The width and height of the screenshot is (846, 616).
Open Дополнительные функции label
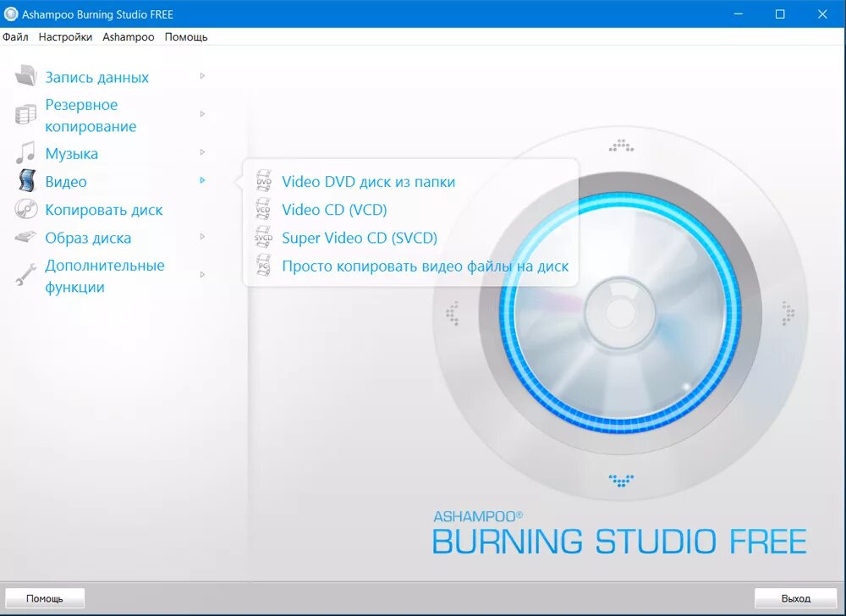pos(105,276)
